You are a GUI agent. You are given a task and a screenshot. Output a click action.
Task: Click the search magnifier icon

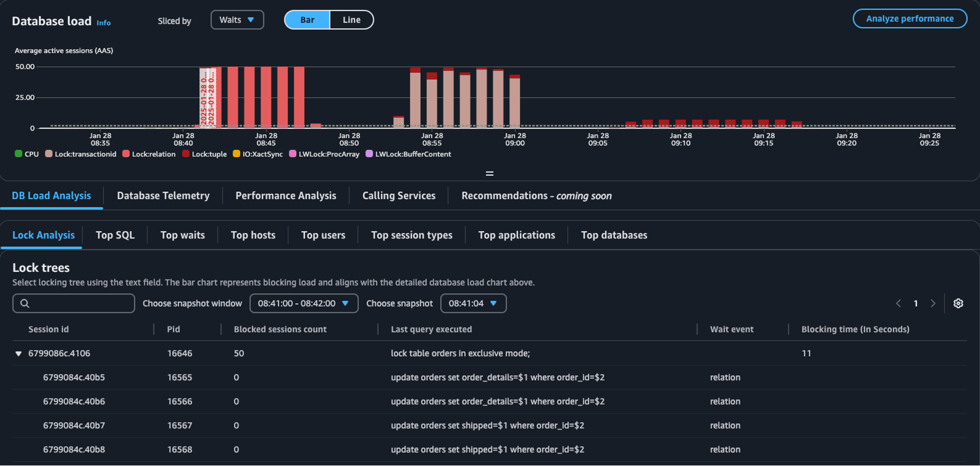(25, 303)
